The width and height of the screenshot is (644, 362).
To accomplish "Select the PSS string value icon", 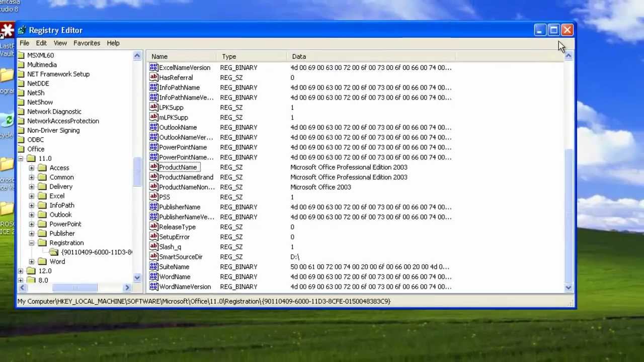I will tap(153, 197).
